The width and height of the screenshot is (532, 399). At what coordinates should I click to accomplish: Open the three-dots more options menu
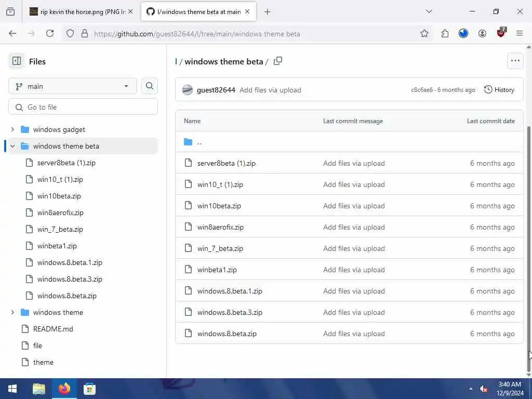515,61
